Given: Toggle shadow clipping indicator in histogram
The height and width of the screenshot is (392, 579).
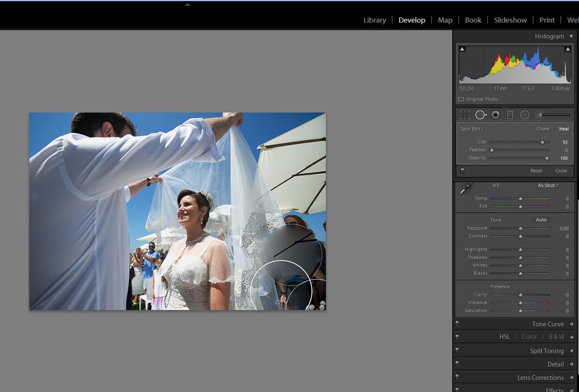Looking at the screenshot, I should coord(462,49).
